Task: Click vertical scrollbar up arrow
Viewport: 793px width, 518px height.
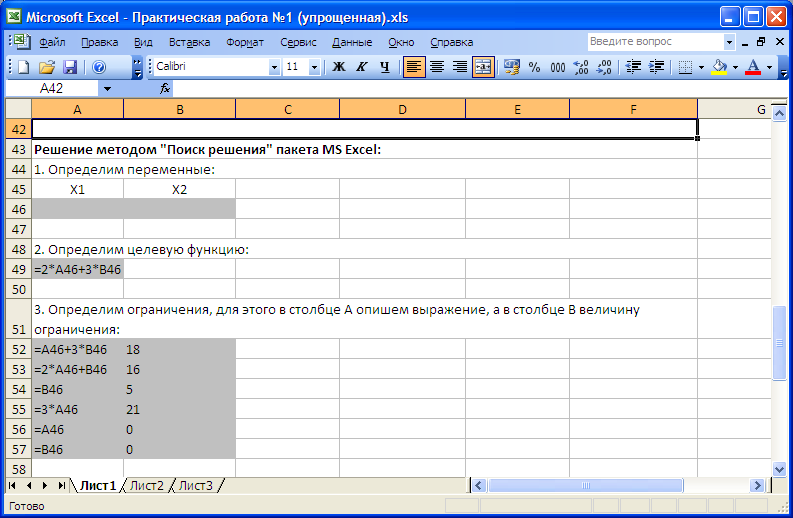Action: tap(779, 114)
